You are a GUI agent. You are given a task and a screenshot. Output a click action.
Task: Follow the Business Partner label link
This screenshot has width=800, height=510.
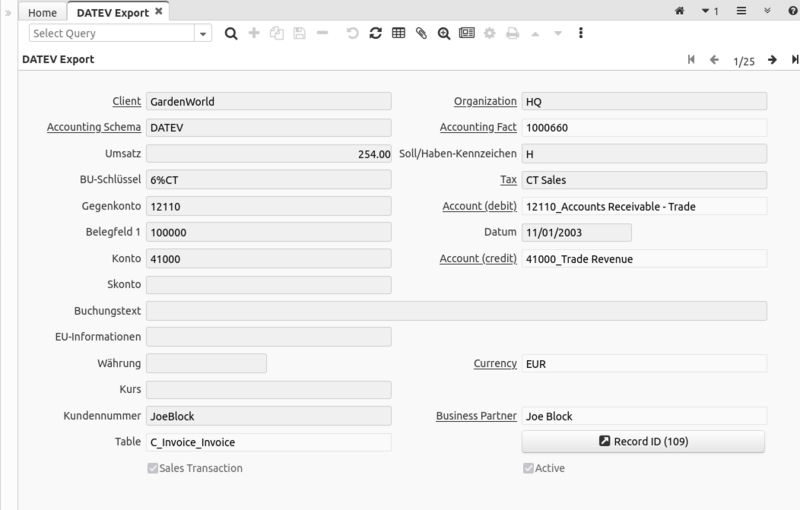tap(476, 416)
